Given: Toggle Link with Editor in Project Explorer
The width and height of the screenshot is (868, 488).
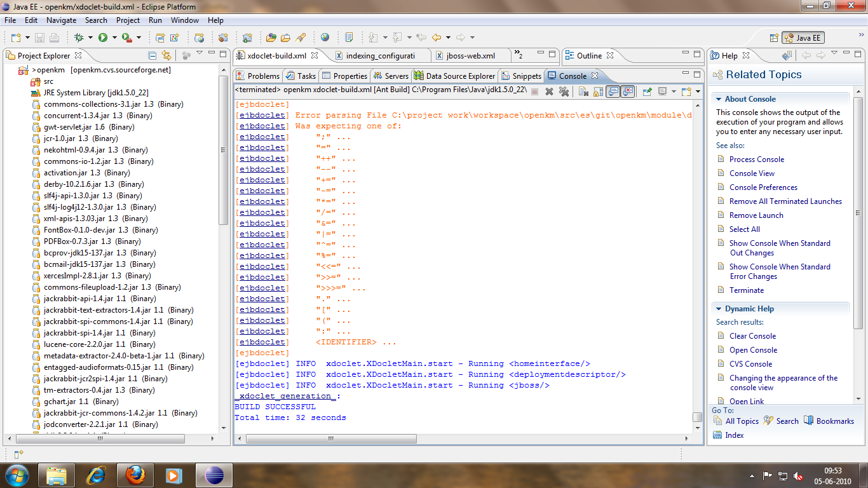Looking at the screenshot, I should (x=166, y=55).
